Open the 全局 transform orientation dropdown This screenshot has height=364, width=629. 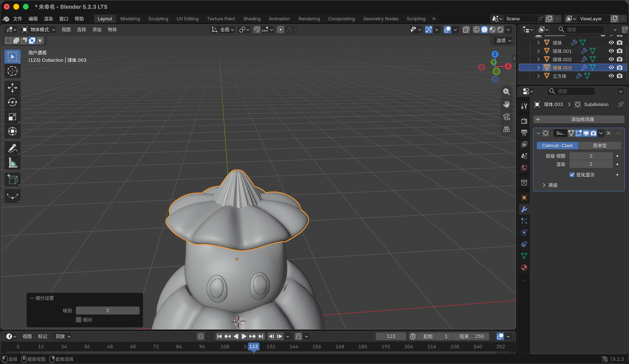[223, 30]
